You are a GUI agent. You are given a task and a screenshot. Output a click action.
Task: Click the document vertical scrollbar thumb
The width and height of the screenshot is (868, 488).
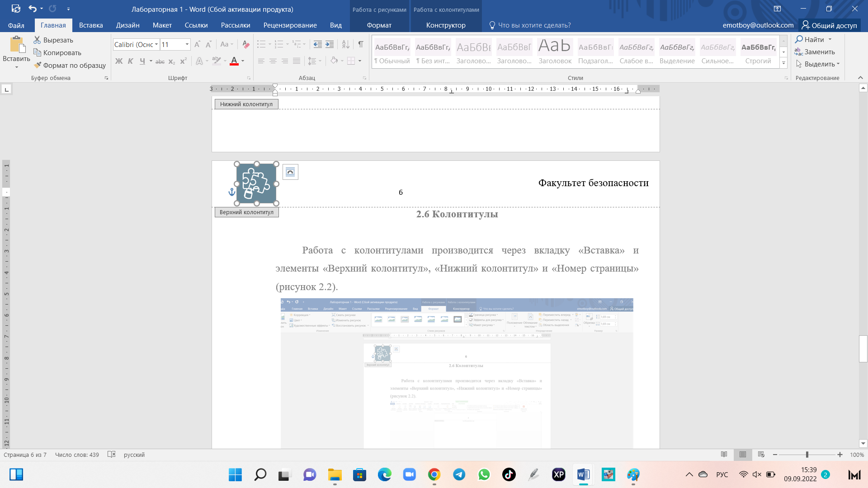pyautogui.click(x=863, y=349)
